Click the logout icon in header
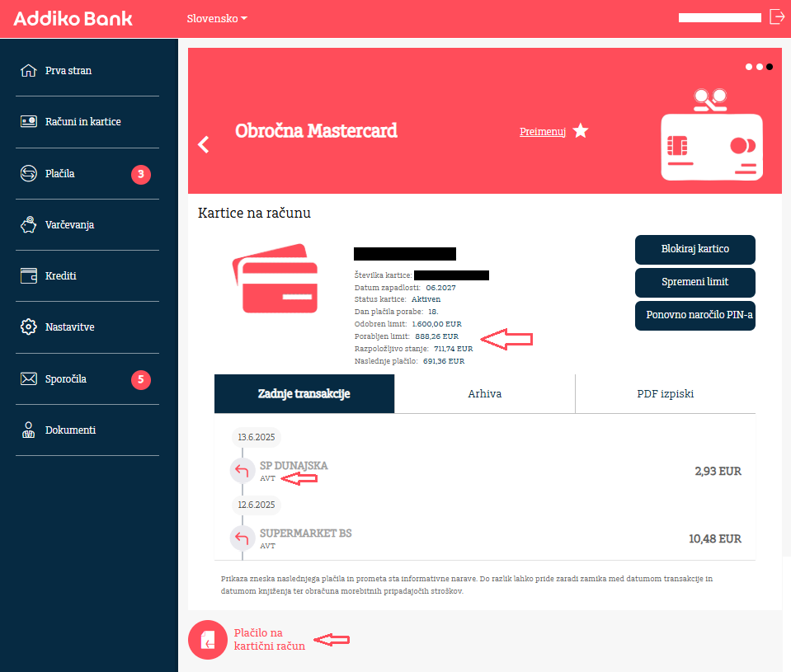 click(777, 16)
